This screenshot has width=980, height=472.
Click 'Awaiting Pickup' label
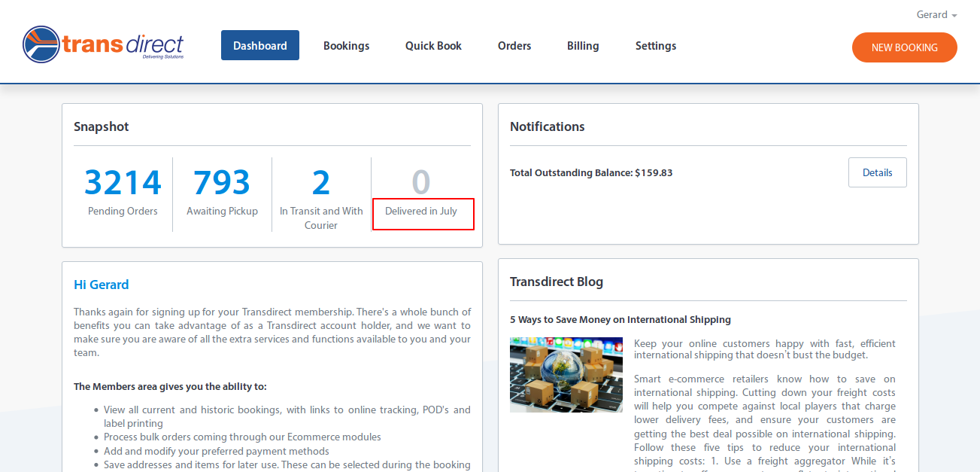click(222, 212)
